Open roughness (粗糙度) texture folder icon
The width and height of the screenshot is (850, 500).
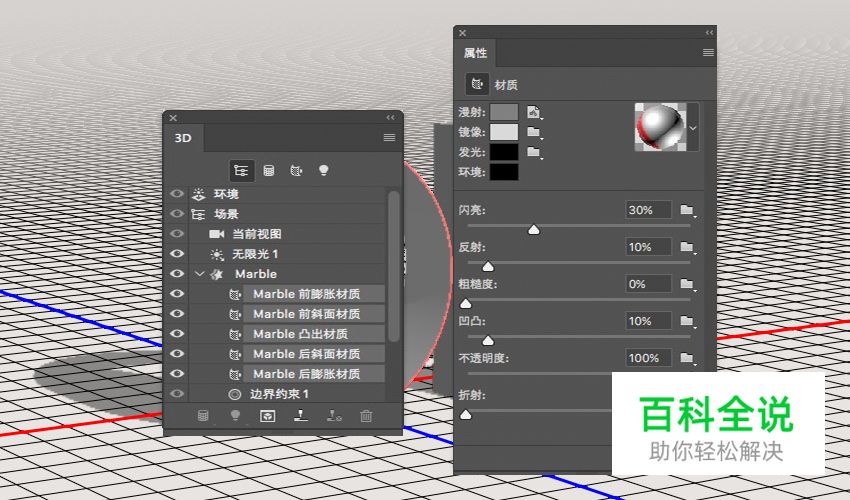(687, 284)
